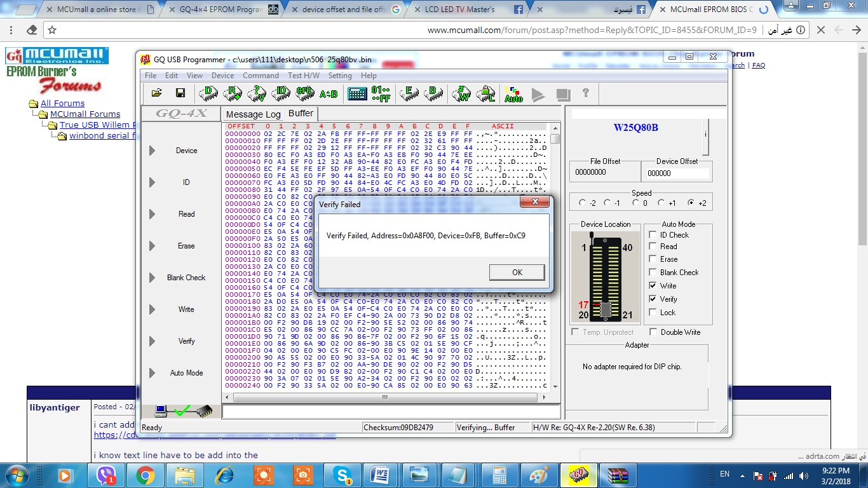Screen dimensions: 868x488
Task: Click the ID step in the sidebar
Action: [186, 182]
